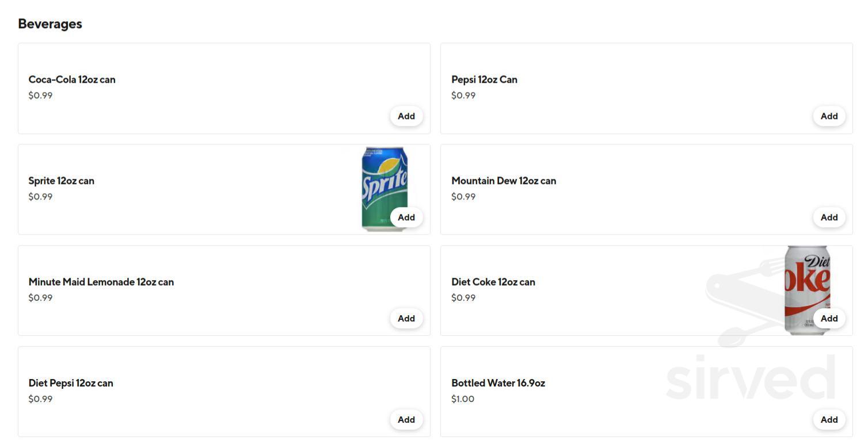Screen dimensions: 868x444
Task: Open the Diet Coke 12oz can listing
Action: (x=493, y=282)
